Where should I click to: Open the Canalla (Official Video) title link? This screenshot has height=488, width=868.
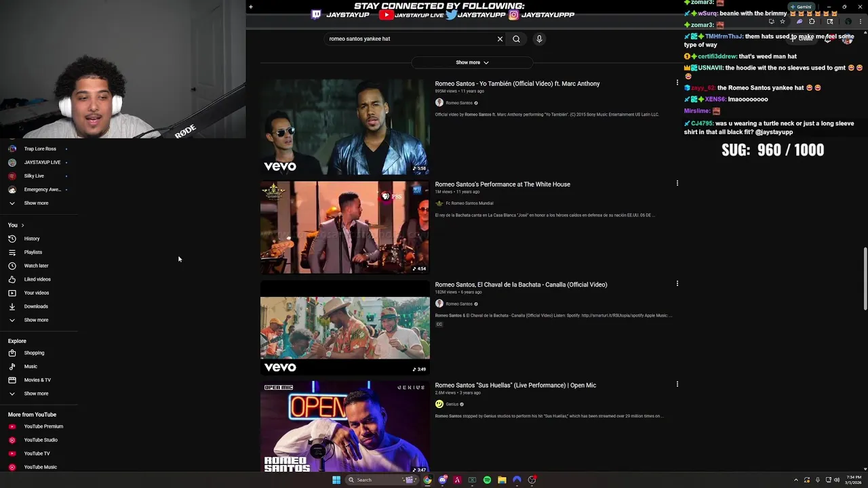[521, 285]
